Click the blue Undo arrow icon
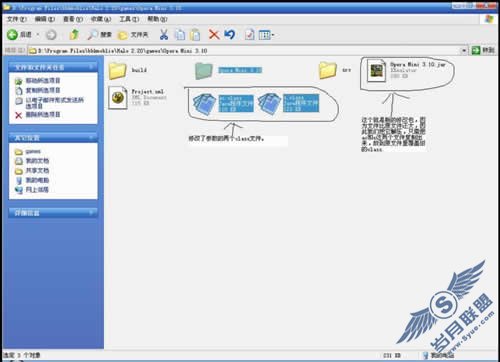 [x=230, y=34]
